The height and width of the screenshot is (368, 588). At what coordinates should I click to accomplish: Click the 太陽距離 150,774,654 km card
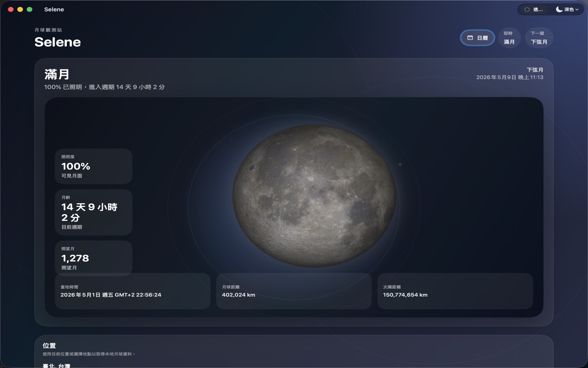[455, 291]
